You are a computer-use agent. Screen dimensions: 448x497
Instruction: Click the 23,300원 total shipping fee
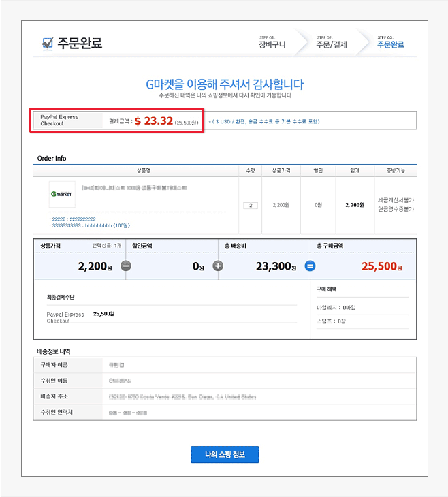[x=276, y=266]
